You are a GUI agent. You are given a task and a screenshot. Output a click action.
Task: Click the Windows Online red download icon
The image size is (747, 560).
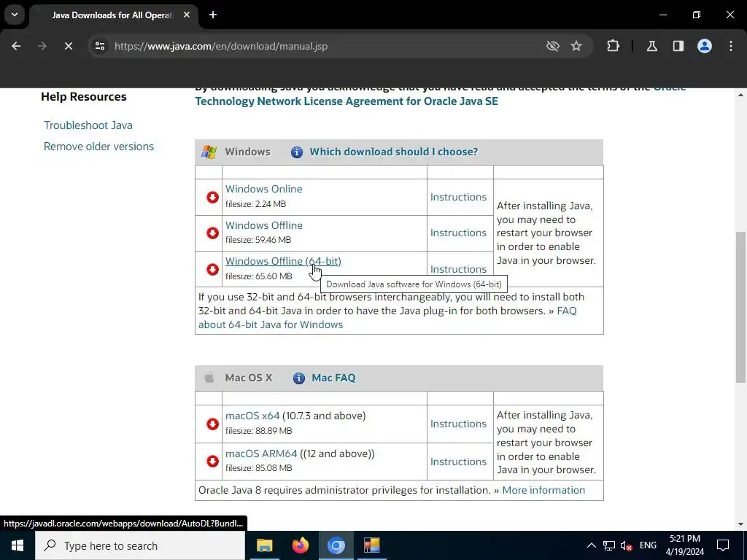(212, 197)
